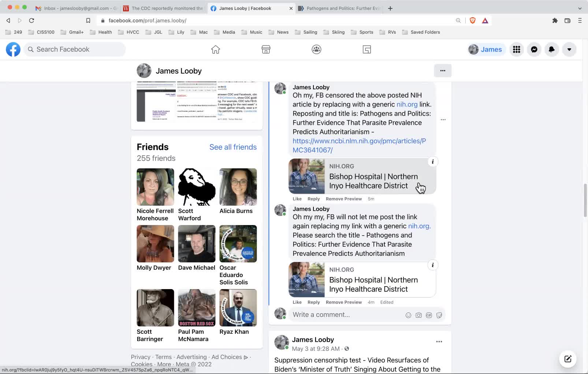Switch to Pathogens and Politics tab

pos(339,8)
